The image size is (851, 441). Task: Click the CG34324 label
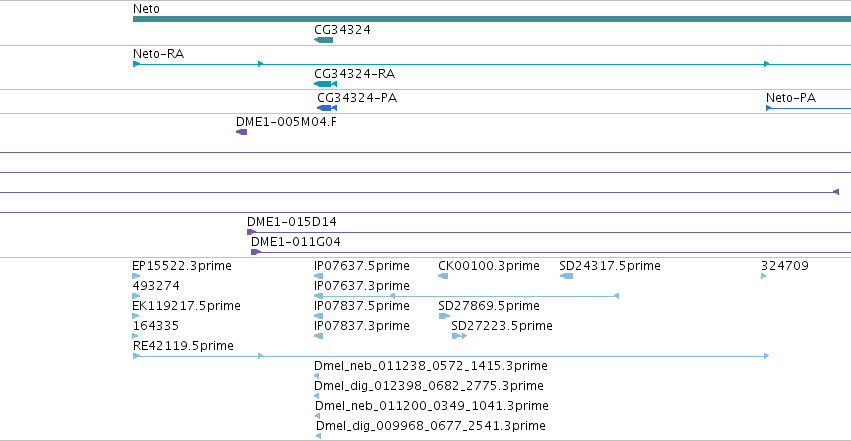point(342,29)
